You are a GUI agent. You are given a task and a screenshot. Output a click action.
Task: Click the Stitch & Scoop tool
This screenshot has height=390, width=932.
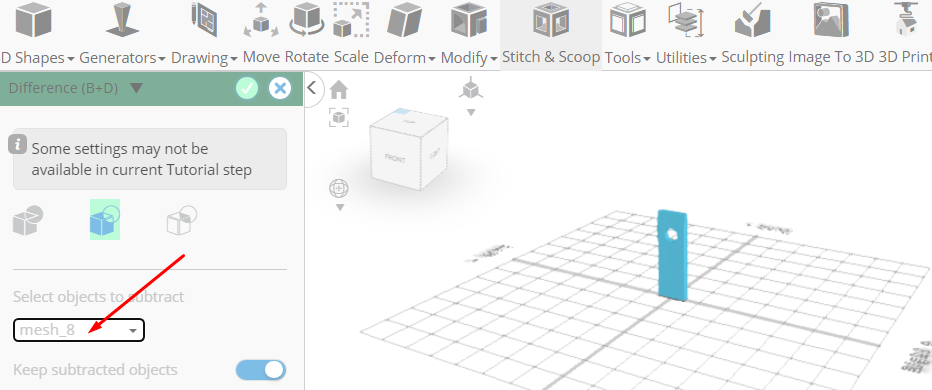(551, 34)
